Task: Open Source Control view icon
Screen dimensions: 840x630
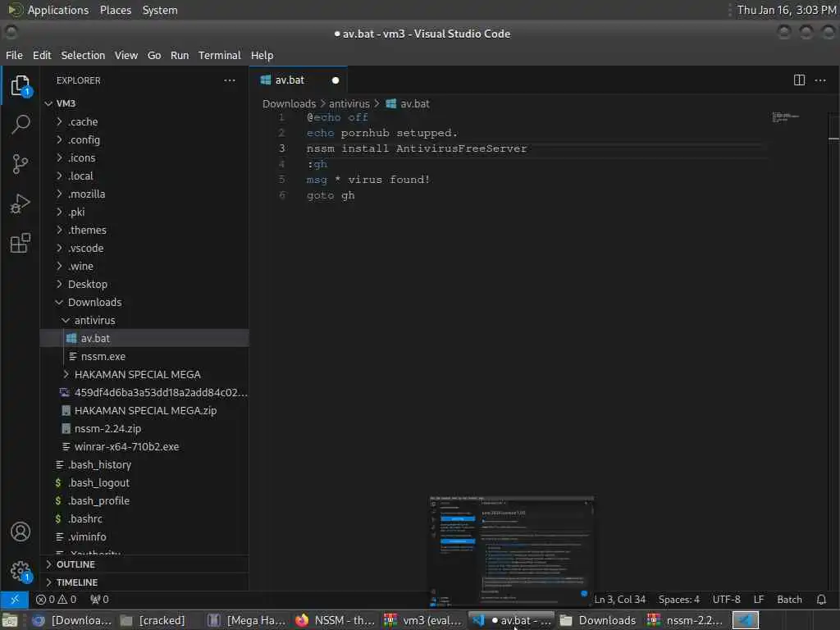Action: click(21, 164)
